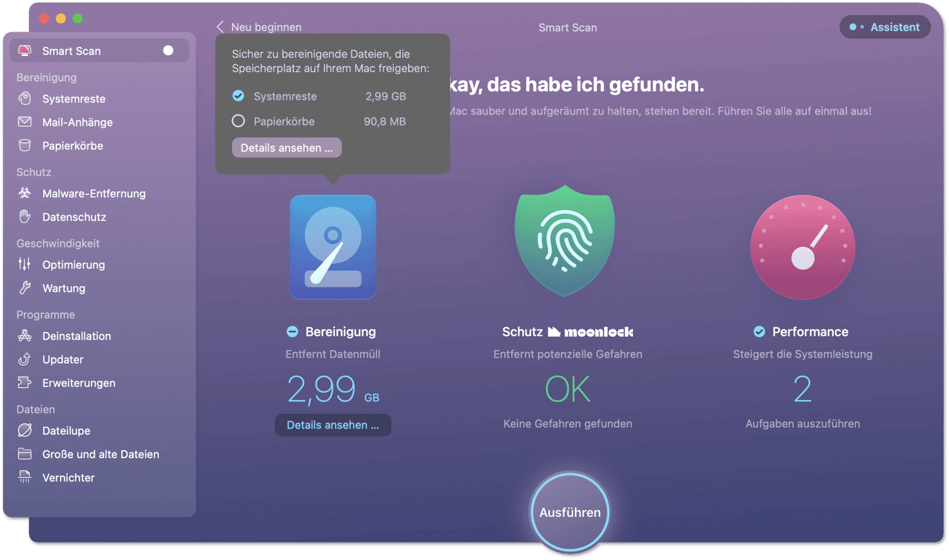Click the 90,8 MB Papierkörbe size
The height and width of the screenshot is (560, 949).
point(385,121)
